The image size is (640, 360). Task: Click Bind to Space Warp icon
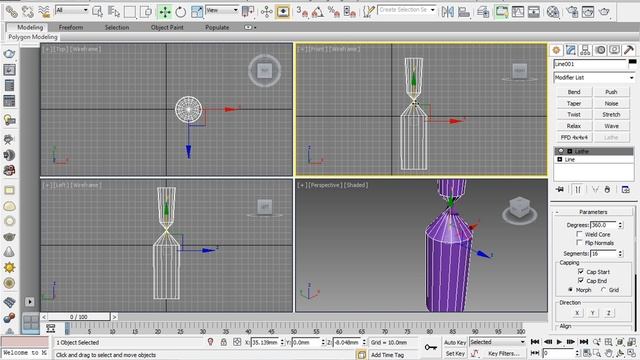(44, 11)
